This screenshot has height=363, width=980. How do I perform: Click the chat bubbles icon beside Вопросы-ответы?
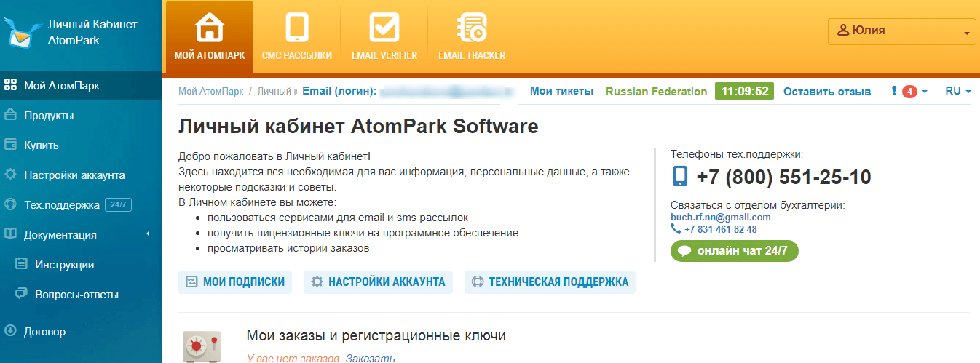point(21,294)
